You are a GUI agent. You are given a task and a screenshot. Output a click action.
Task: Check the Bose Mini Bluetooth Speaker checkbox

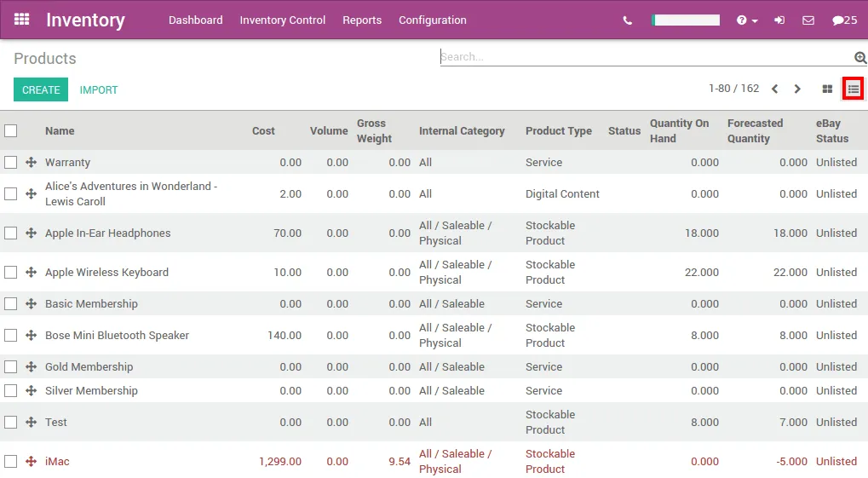[x=10, y=336]
